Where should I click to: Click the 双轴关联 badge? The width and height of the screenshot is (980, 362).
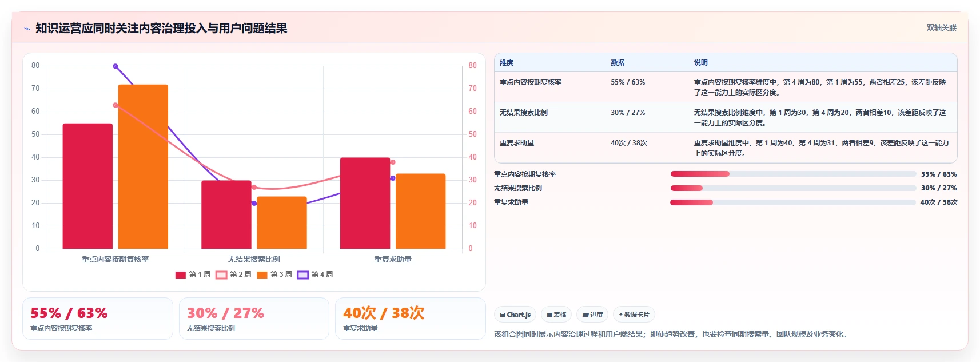[941, 27]
